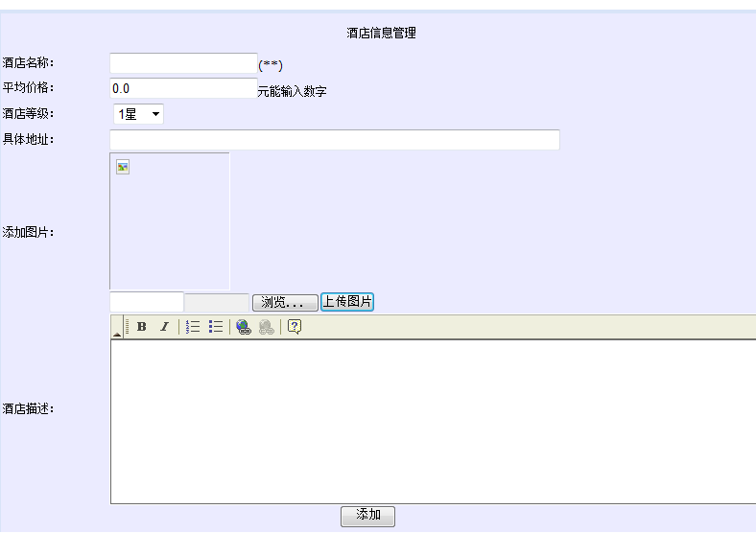Click the 具体地址 label
Viewport: 756px width, 533px height.
coord(28,139)
